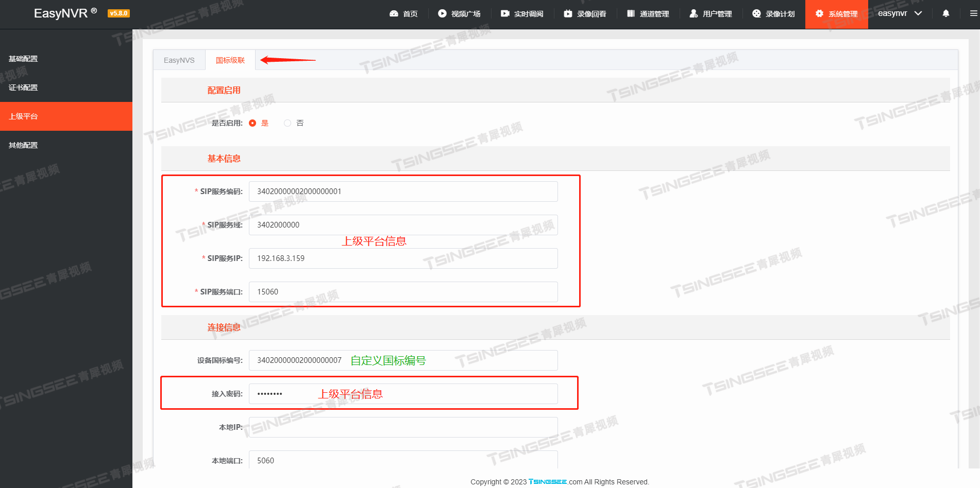Open the hamburger menu icon
Viewport: 980px width, 488px height.
point(973,14)
